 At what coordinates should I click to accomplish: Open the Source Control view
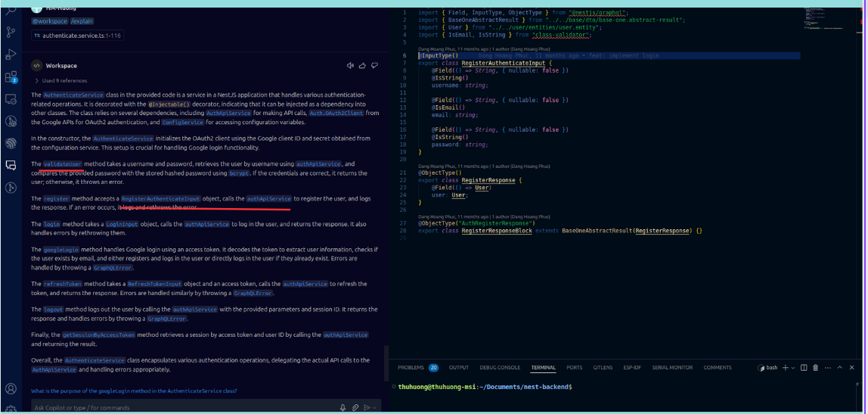pos(11,32)
